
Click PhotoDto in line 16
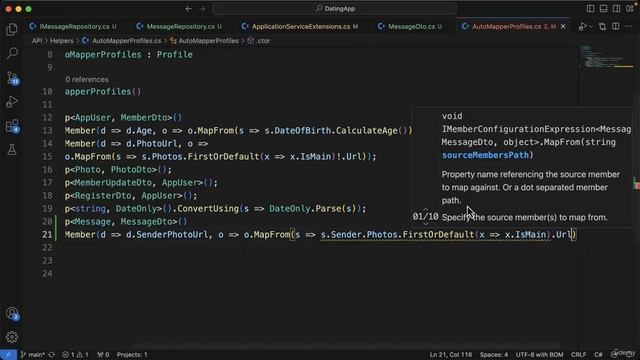tap(133, 169)
